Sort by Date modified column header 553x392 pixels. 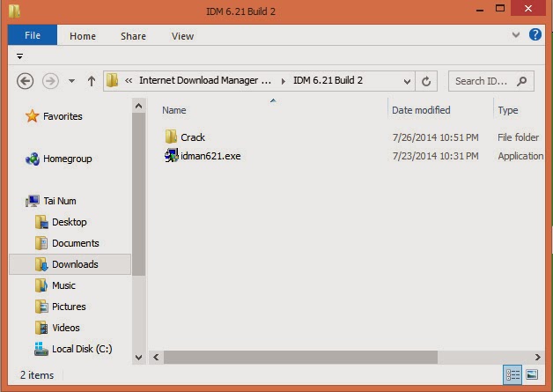(421, 110)
